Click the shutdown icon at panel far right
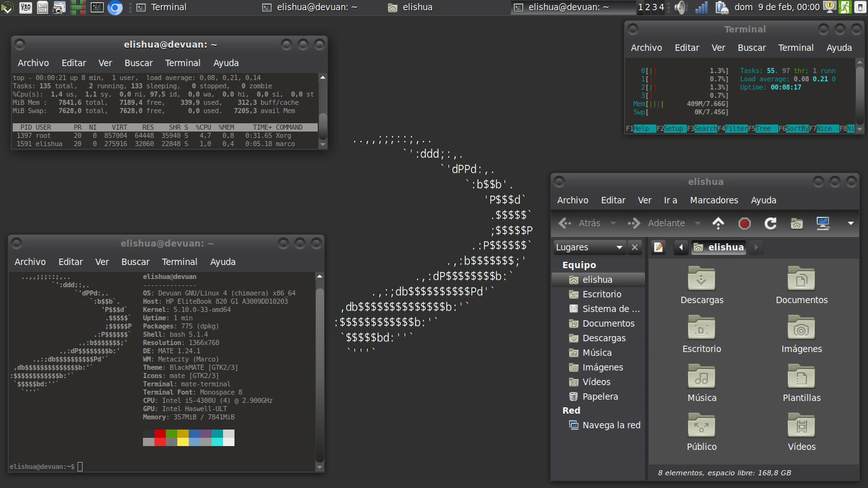 (860, 7)
